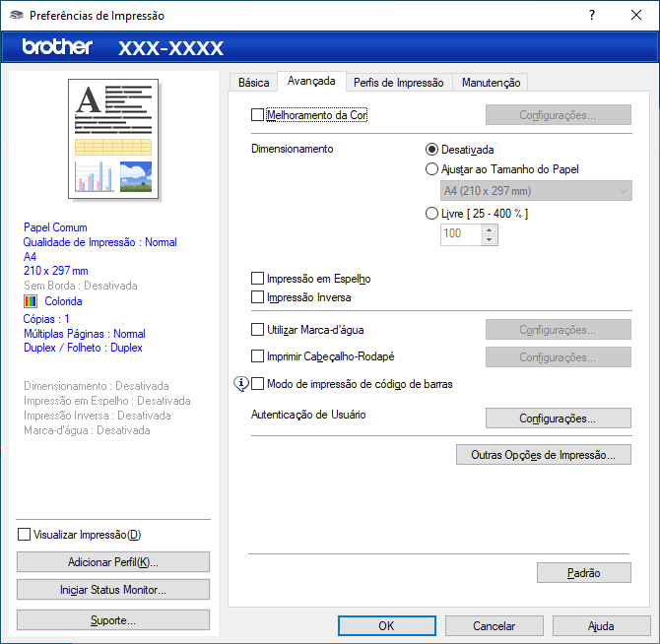Increase scaling value with up arrow

pos(490,228)
